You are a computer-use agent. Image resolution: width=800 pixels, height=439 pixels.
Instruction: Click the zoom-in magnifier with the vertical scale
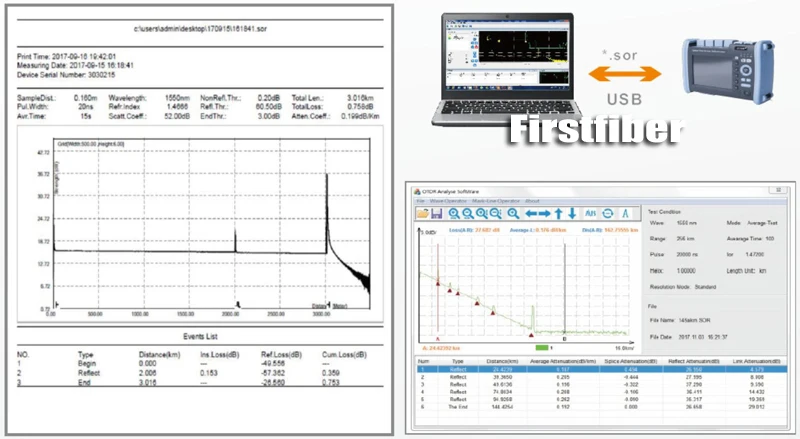(481, 213)
